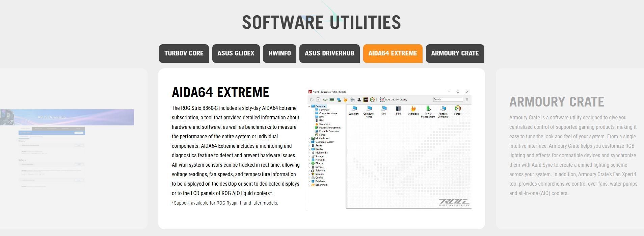Switch to the HWiNFO tab

click(279, 53)
